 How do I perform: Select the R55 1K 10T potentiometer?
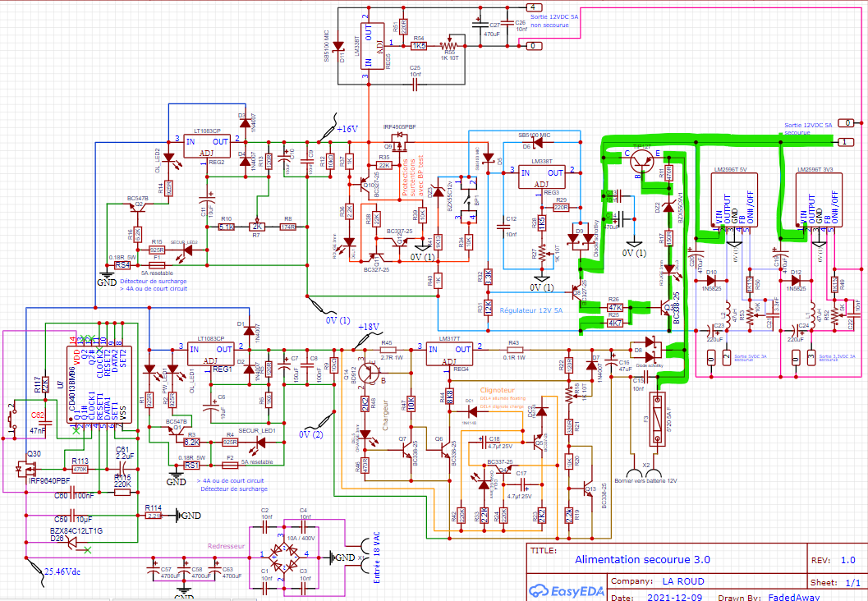click(449, 45)
